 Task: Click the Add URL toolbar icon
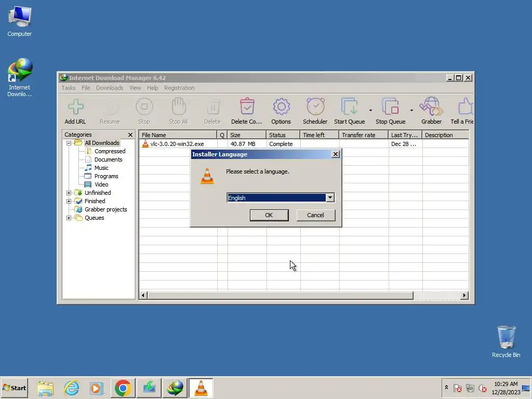(75, 107)
